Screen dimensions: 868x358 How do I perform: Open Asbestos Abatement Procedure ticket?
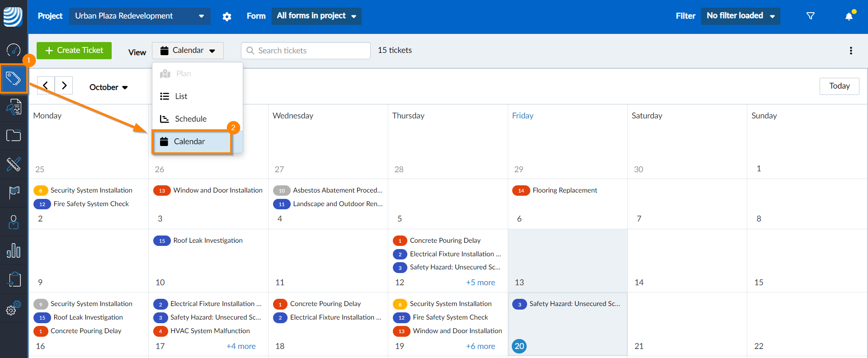click(x=337, y=190)
